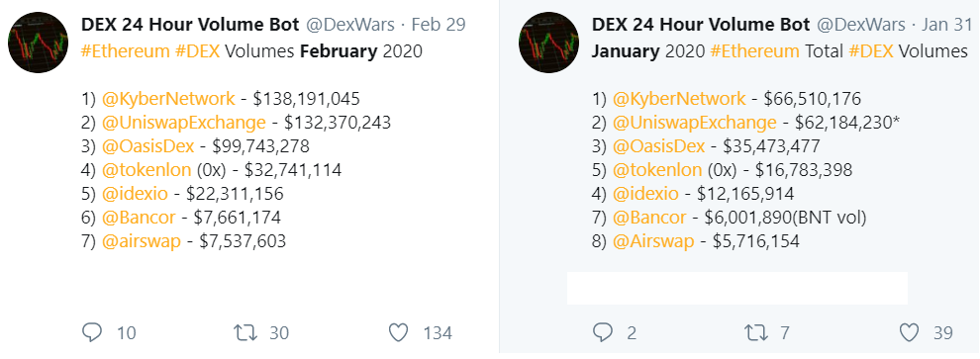Open @OasisDex mention in February tweet
The width and height of the screenshot is (980, 359).
(x=148, y=146)
